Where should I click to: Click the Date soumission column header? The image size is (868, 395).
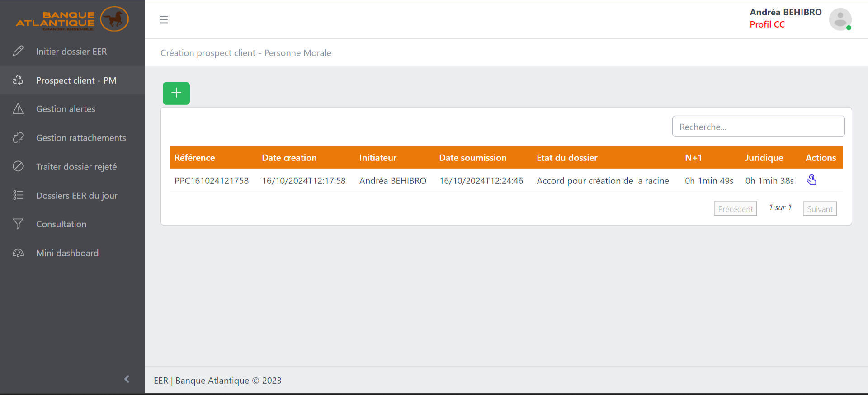point(472,158)
